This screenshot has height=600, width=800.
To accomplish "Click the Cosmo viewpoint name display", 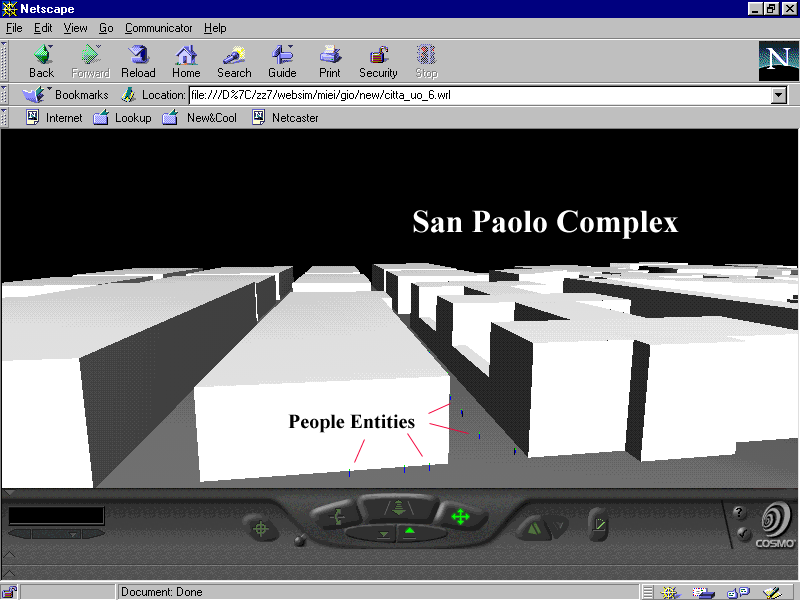I will tap(56, 516).
